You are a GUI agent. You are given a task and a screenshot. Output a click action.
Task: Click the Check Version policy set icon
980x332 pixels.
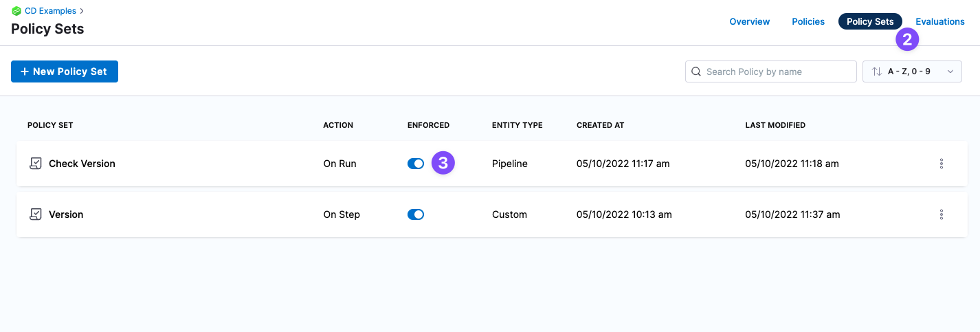[x=36, y=164]
